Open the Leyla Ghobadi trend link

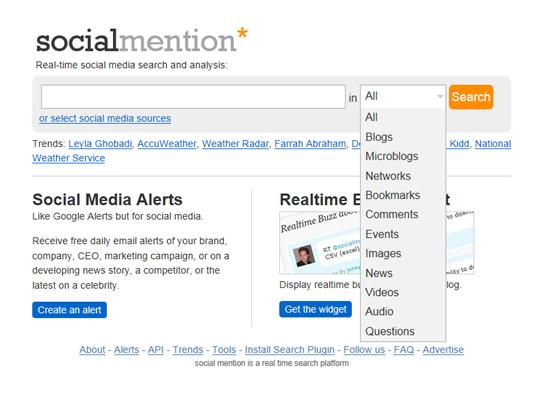[100, 144]
